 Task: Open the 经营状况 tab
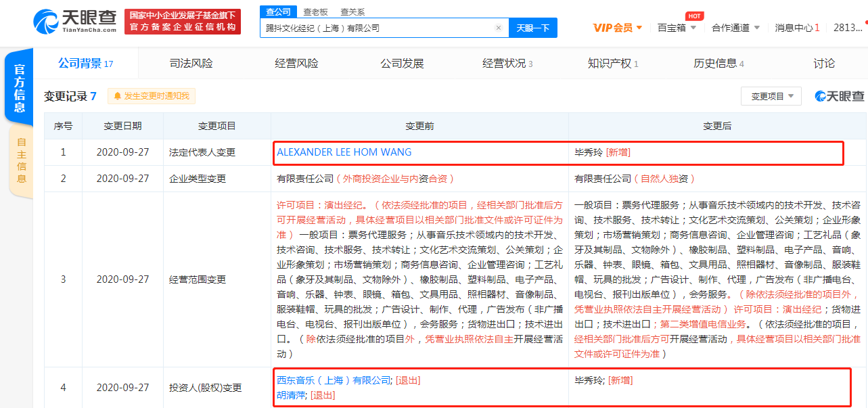pos(507,64)
